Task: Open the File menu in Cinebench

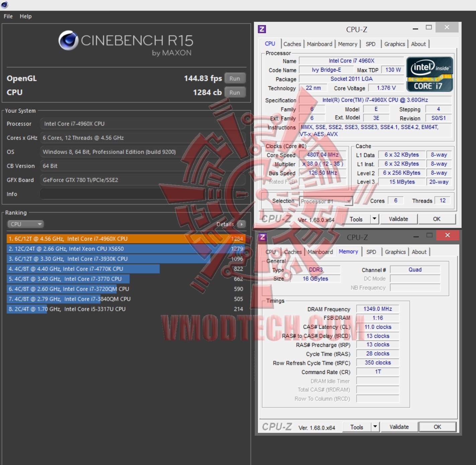Action: pos(8,16)
